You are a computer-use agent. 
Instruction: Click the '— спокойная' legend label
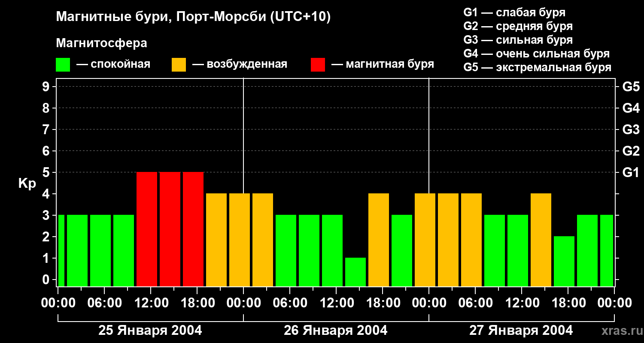click(x=113, y=64)
